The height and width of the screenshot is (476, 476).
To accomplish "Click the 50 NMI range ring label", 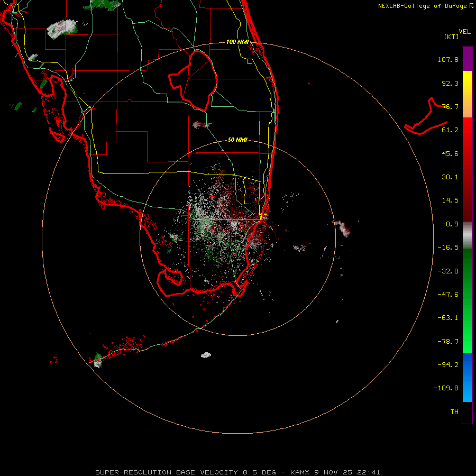I will tap(237, 140).
